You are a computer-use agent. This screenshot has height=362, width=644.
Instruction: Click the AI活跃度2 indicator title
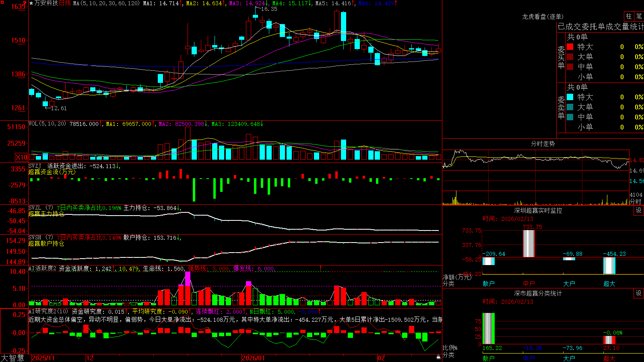[x=43, y=268]
